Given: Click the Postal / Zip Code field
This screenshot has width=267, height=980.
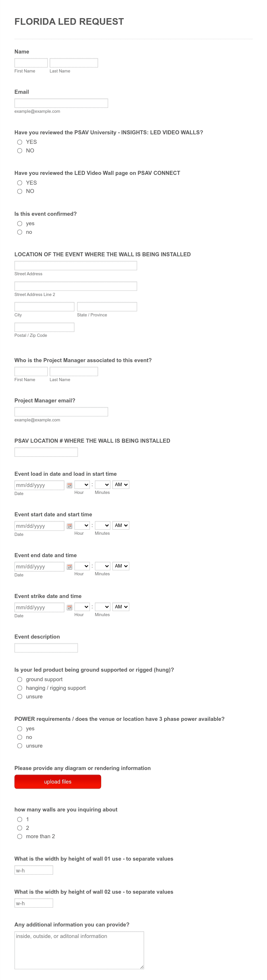Looking at the screenshot, I should point(44,327).
